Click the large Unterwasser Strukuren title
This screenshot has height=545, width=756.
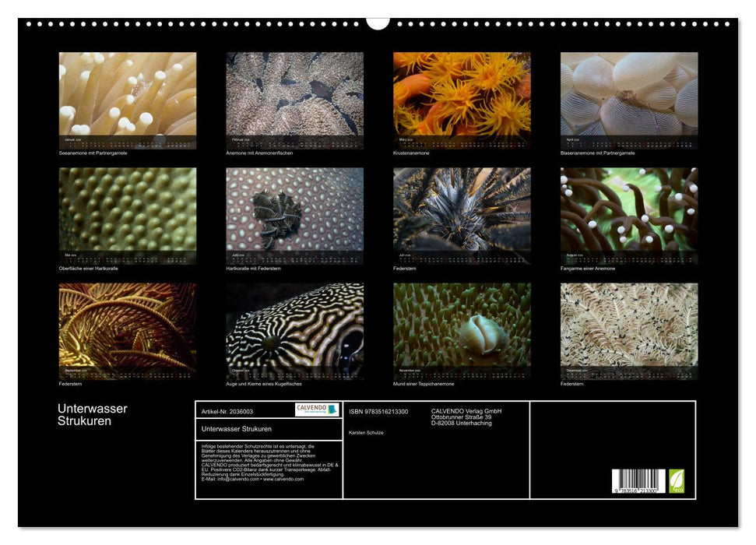point(92,415)
